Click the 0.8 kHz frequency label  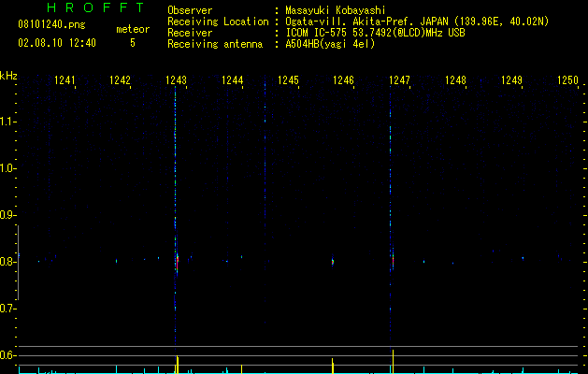[x=7, y=262]
